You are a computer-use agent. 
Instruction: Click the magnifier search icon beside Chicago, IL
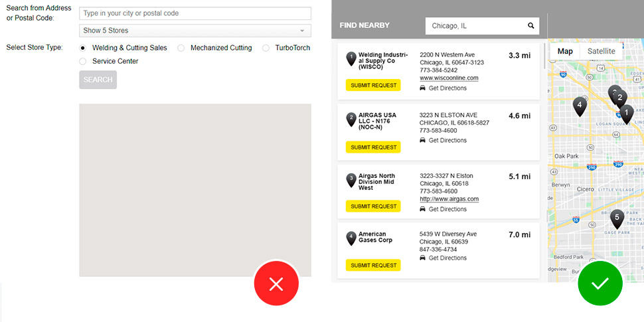pyautogui.click(x=531, y=26)
